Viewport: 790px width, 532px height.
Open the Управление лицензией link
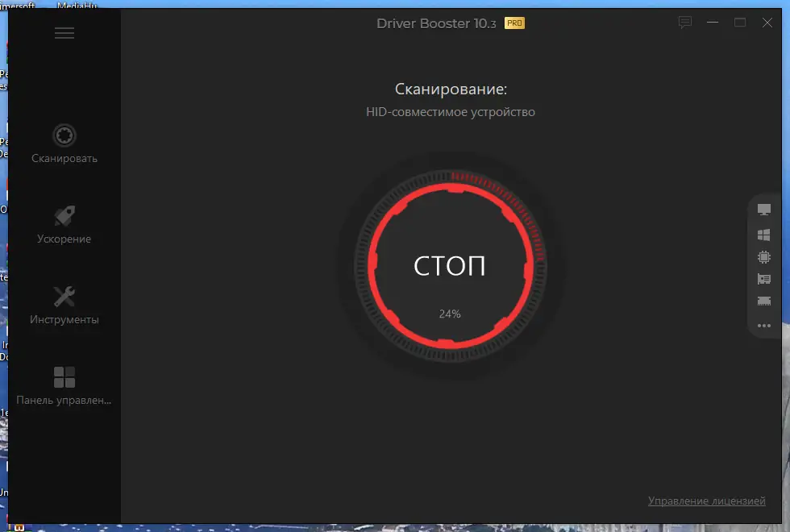pos(707,501)
